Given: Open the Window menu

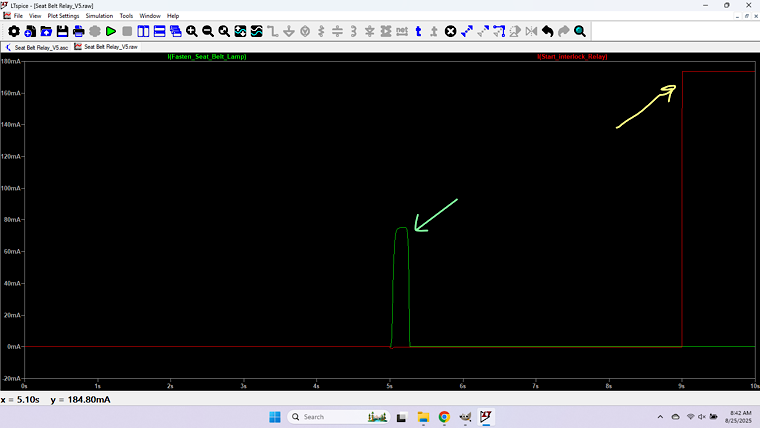Looking at the screenshot, I should point(149,16).
